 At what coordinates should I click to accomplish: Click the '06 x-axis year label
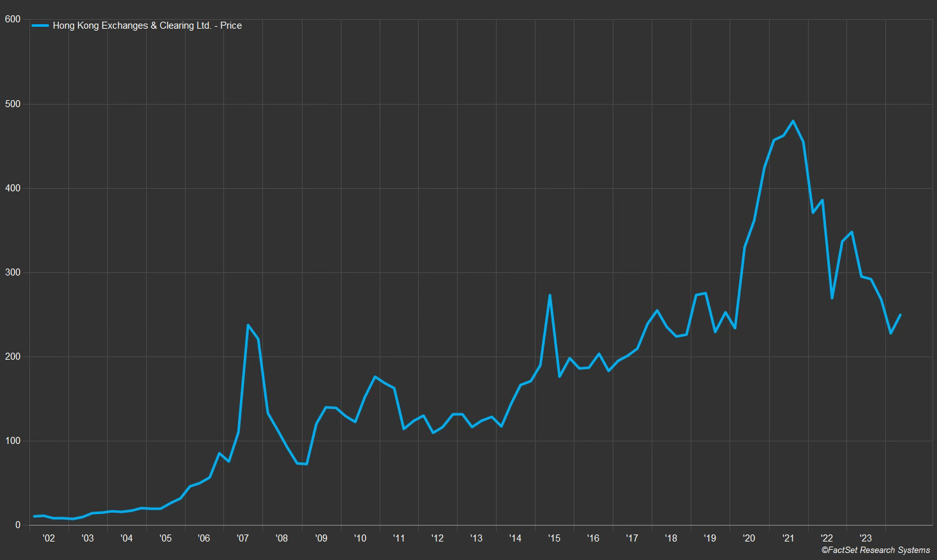pyautogui.click(x=204, y=538)
